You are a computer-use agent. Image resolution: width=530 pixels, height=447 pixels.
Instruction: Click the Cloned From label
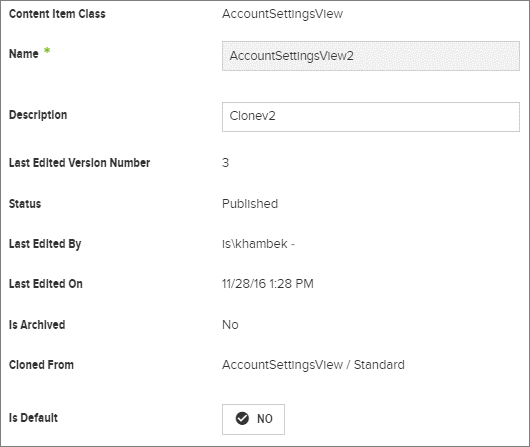(41, 365)
